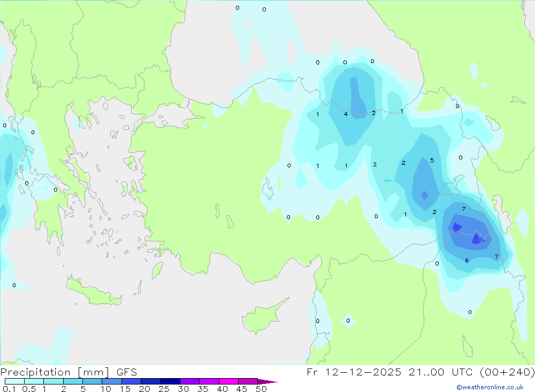Select the 30–35 mm purple legend swatch

point(189,381)
